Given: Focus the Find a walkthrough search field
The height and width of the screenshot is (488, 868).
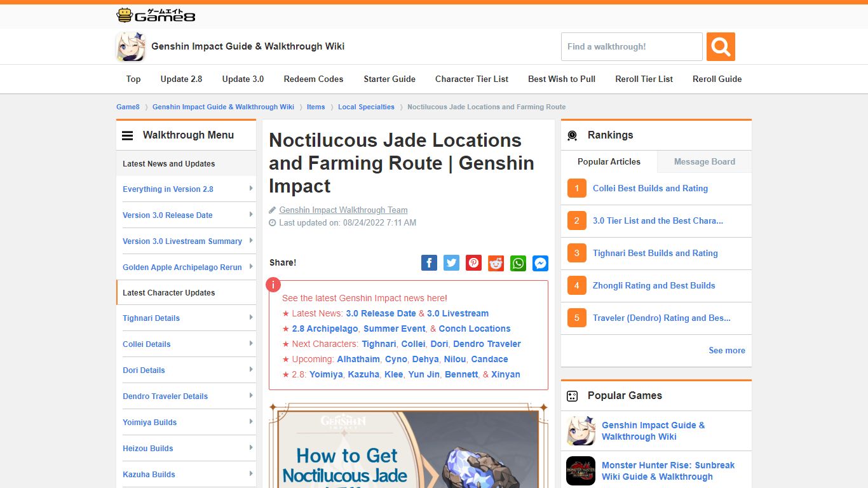Looking at the screenshot, I should (x=632, y=47).
